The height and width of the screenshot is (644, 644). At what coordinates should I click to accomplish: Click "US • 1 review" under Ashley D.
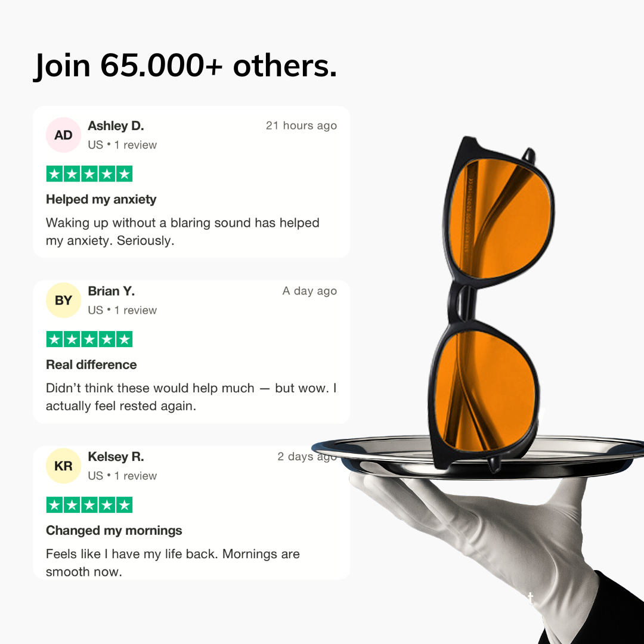tap(122, 145)
